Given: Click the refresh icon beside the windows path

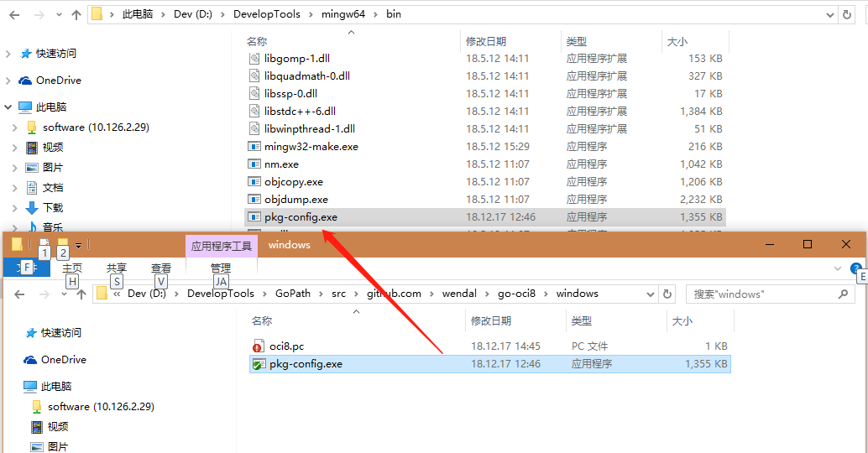Looking at the screenshot, I should 667,294.
